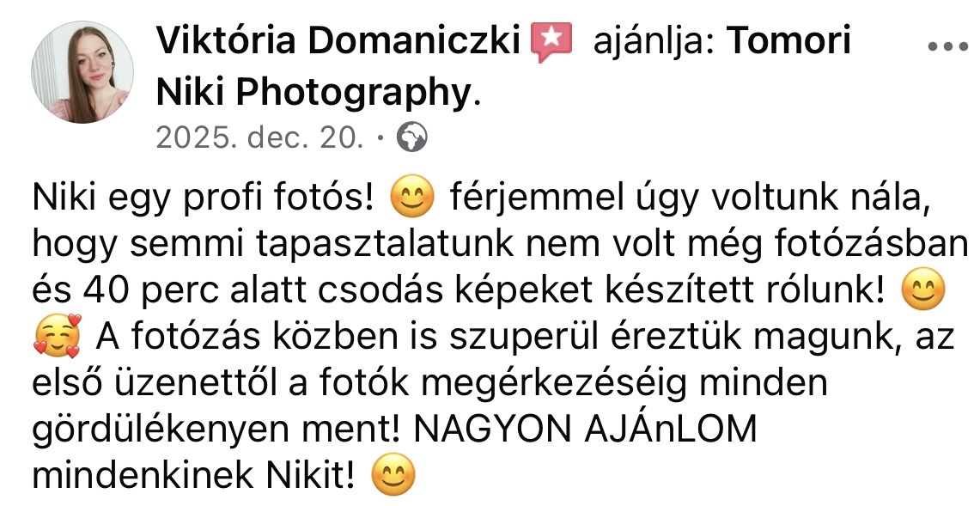
Task: Click "mindenkinek Nikit!" closing text
Action: click(x=193, y=475)
